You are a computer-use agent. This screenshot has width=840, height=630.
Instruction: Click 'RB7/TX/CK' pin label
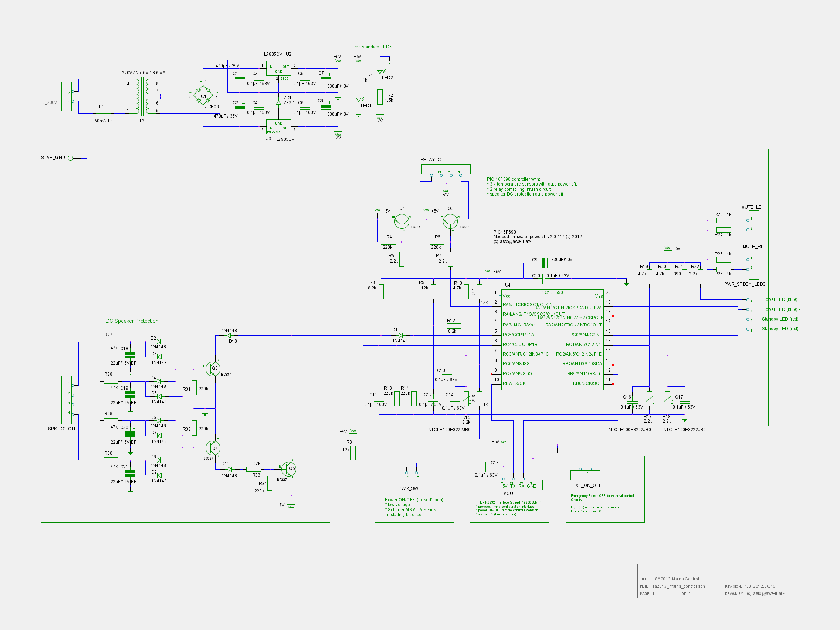514,383
